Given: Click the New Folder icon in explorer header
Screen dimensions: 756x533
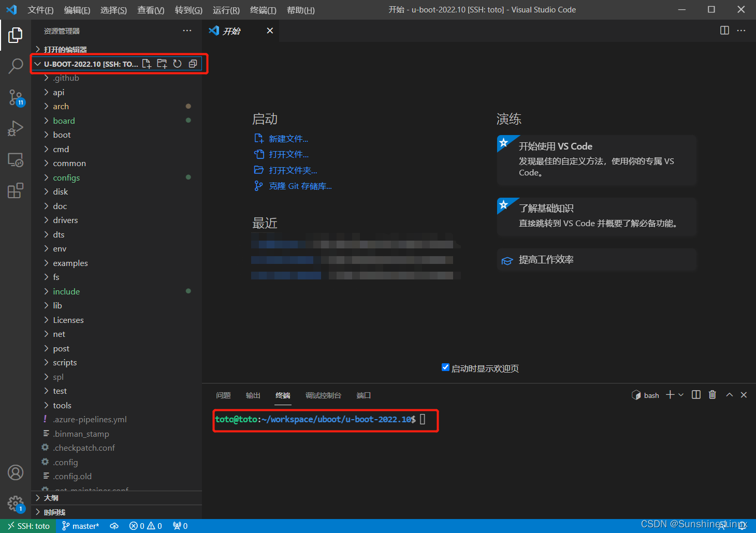Looking at the screenshot, I should (x=162, y=64).
